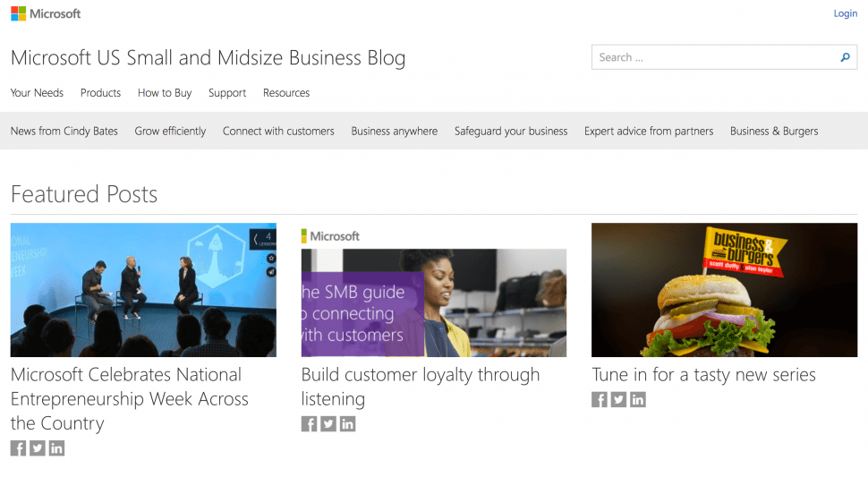
Task: Click into the Search text field
Action: click(714, 57)
